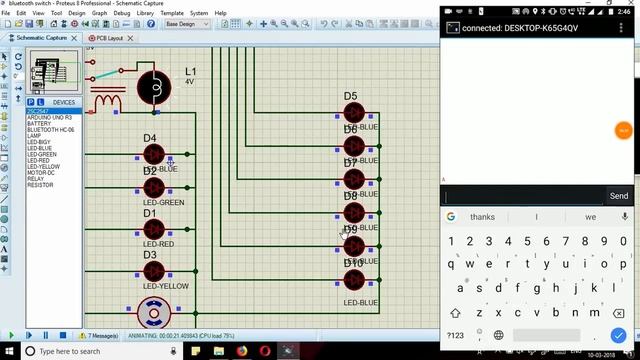
Task: Open the Base Design dropdown
Action: pyautogui.click(x=187, y=24)
